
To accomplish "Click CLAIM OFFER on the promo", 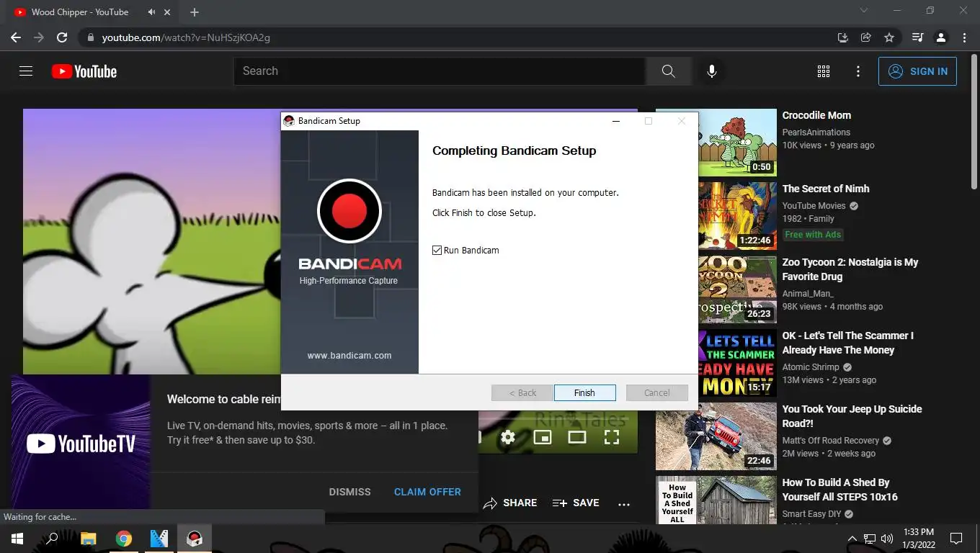I will coord(427,492).
